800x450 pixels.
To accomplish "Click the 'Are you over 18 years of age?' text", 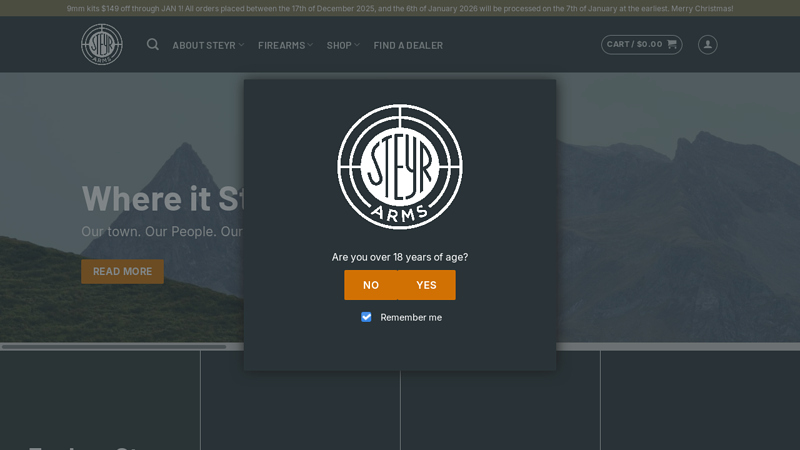I will (x=400, y=257).
